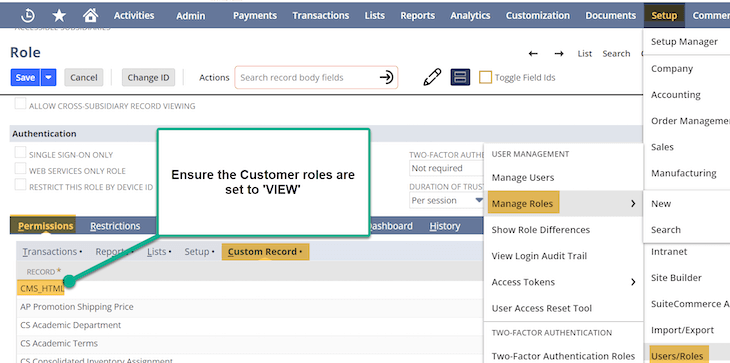Open the Actions menu
Screen dimensions: 730x363
214,77
